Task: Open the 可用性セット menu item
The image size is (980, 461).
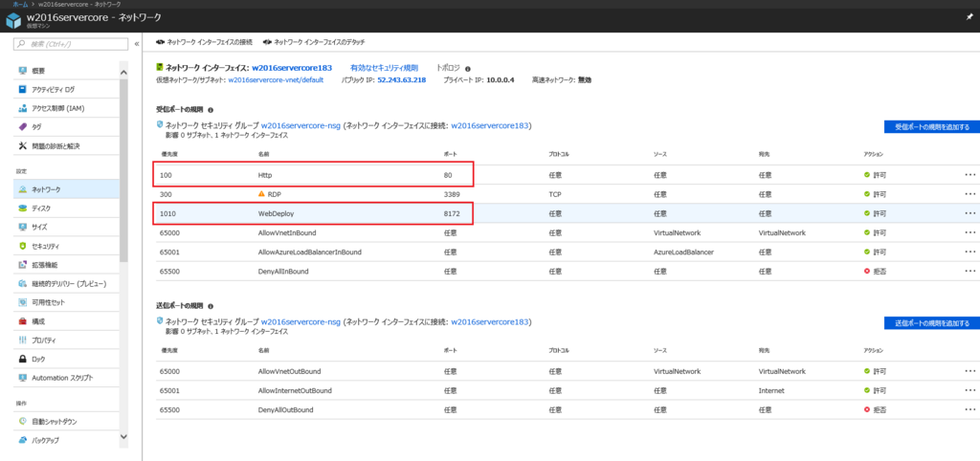Action: [66, 302]
